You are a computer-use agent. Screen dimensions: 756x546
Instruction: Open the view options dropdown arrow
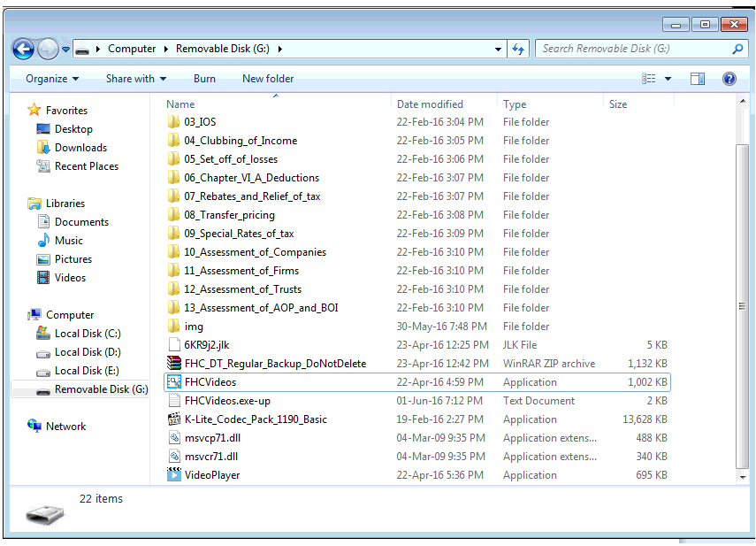point(668,79)
